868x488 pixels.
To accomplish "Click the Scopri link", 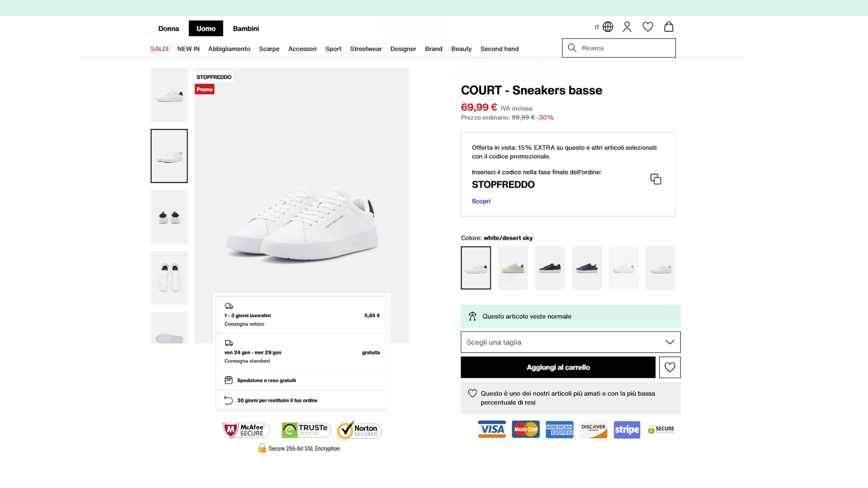I will click(x=481, y=201).
